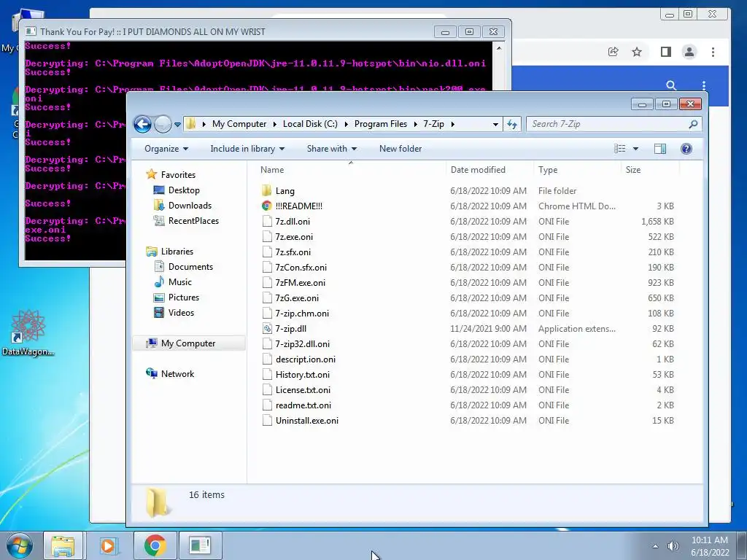Screen dimensions: 747x560
Task: Select Favorites in the navigation pane
Action: [x=178, y=175]
